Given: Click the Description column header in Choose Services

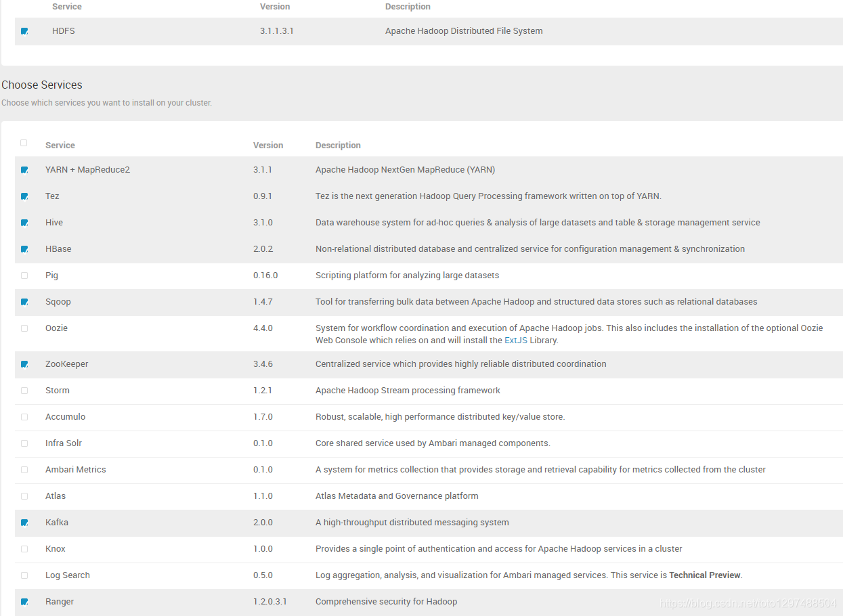Looking at the screenshot, I should click(338, 146).
